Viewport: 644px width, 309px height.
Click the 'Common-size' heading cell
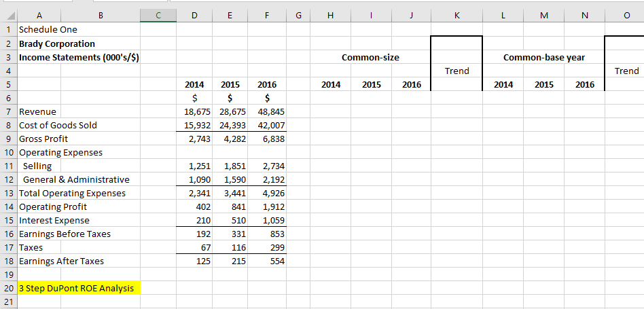pyautogui.click(x=370, y=58)
